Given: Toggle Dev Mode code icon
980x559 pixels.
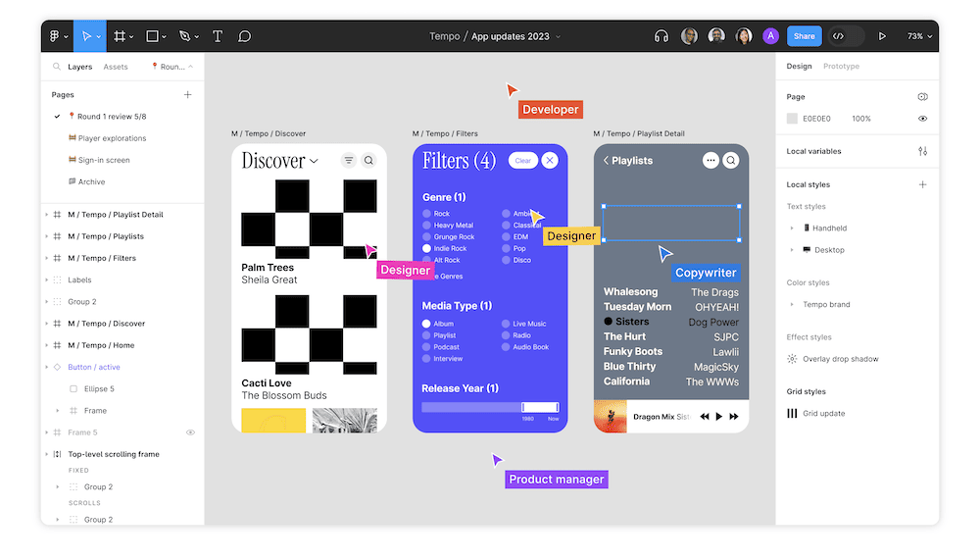Looking at the screenshot, I should 838,36.
